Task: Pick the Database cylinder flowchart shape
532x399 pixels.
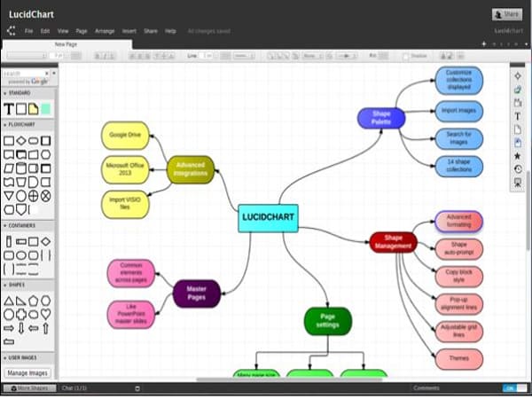Action: coord(21,168)
